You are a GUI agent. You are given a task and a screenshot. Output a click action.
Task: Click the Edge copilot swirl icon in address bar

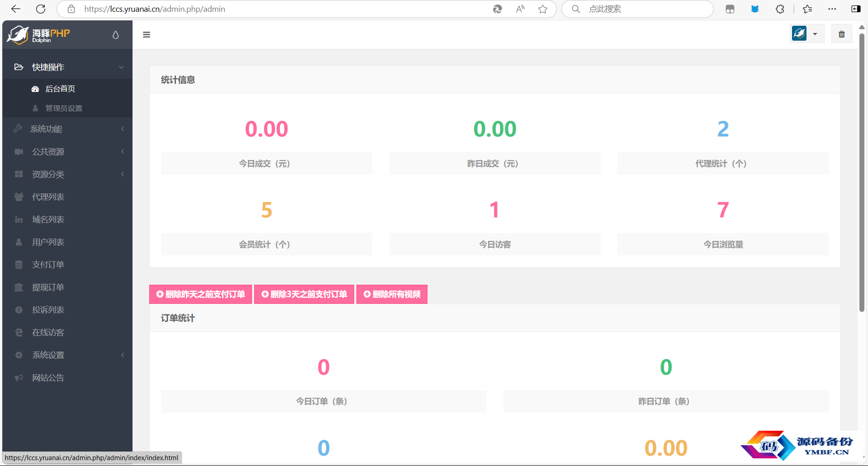(498, 9)
